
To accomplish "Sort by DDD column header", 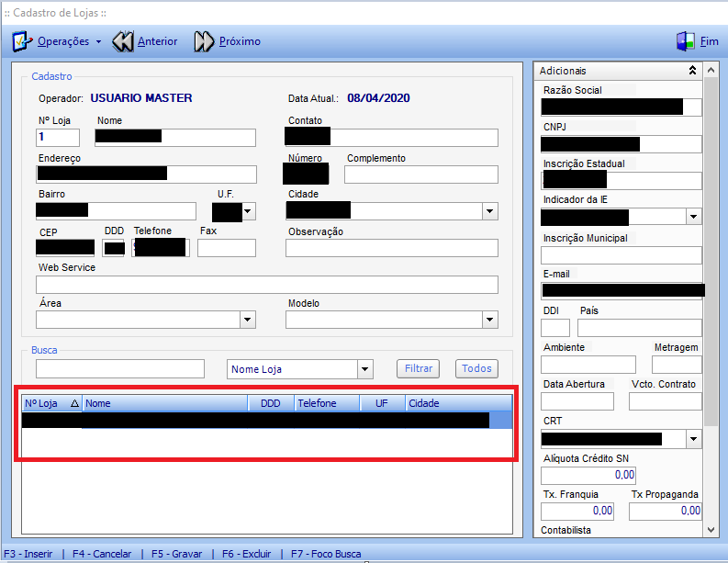I will pyautogui.click(x=271, y=403).
